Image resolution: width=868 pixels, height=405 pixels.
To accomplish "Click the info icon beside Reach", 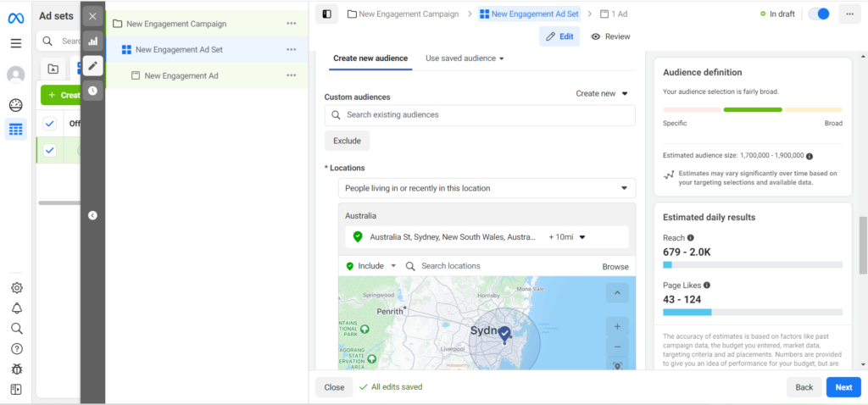I will (690, 238).
